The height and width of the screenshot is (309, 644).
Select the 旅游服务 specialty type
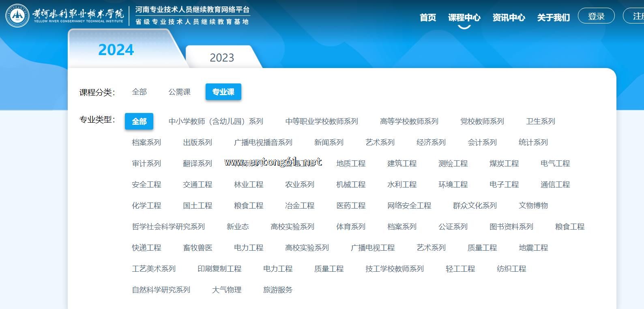(x=277, y=290)
